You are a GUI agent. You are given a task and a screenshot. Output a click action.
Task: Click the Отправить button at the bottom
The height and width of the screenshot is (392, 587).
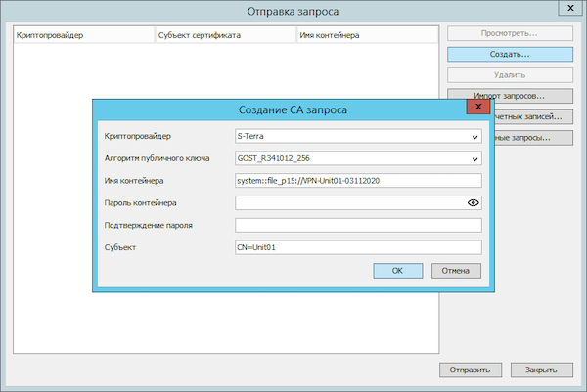click(x=471, y=370)
